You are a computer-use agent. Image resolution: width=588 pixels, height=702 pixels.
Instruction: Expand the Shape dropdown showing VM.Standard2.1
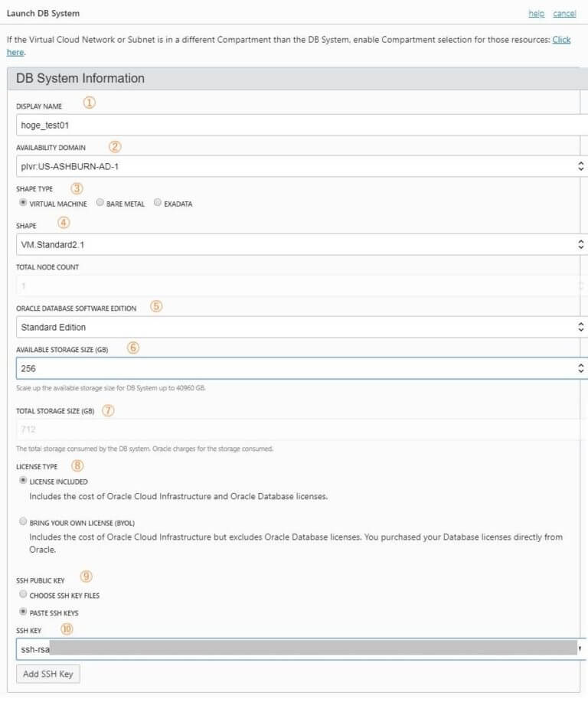[x=299, y=244]
